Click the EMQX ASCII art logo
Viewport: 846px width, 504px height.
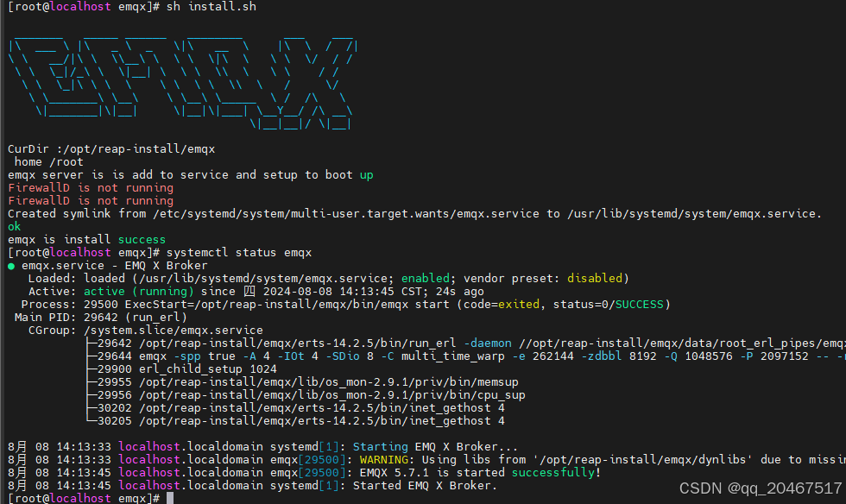[x=183, y=85]
